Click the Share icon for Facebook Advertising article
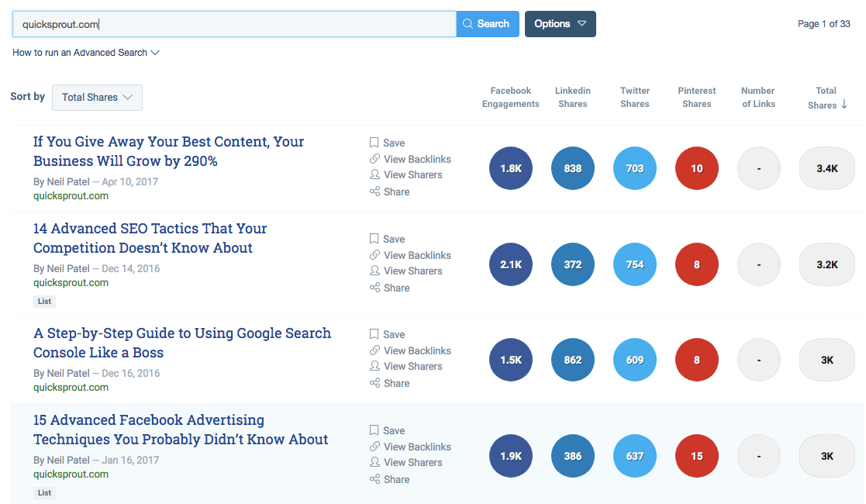Viewport: 866px width, 504px height. pyautogui.click(x=374, y=479)
